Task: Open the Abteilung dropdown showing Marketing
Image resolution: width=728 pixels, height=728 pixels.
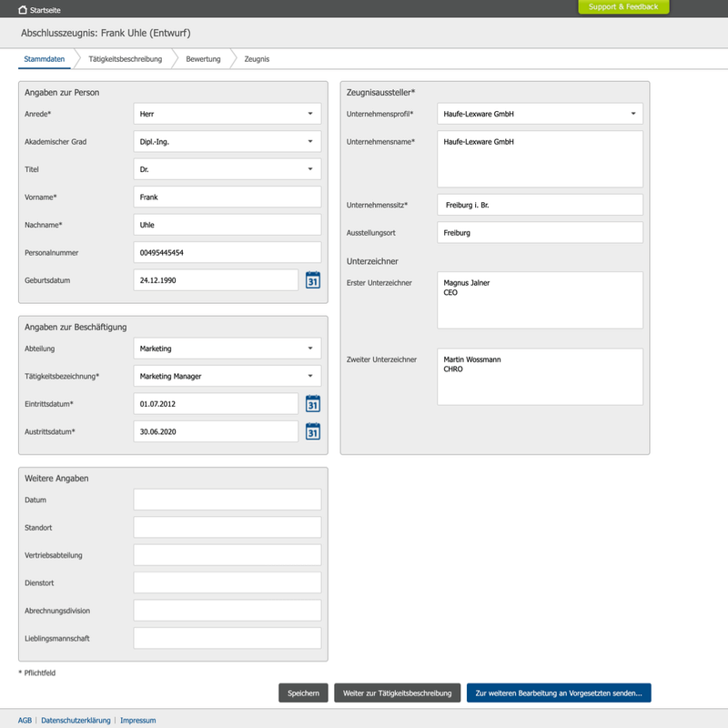Action: 227,348
